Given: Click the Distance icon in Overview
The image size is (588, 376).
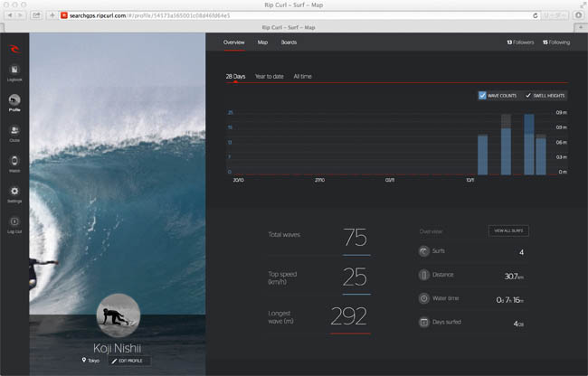Looking at the screenshot, I should coord(423,275).
